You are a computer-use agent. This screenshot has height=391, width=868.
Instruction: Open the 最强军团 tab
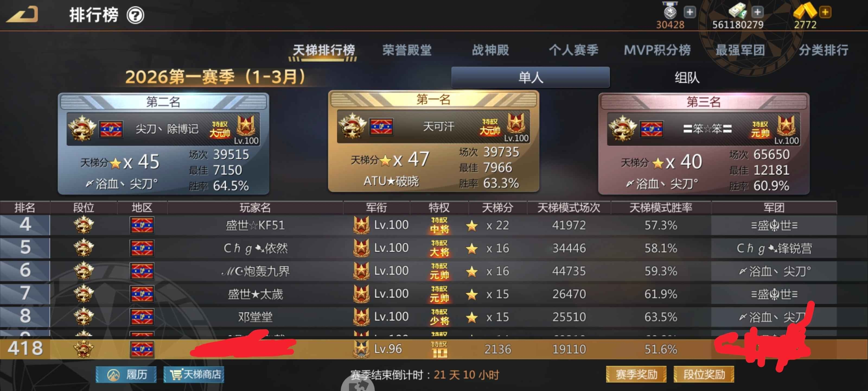click(740, 50)
